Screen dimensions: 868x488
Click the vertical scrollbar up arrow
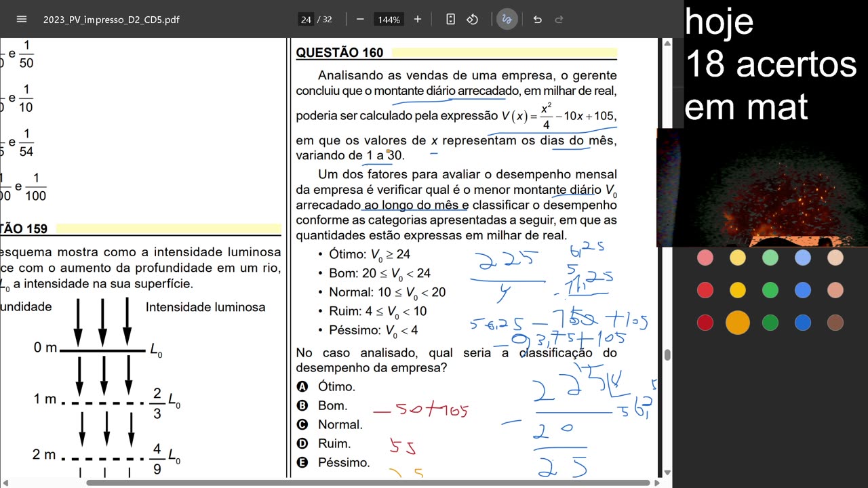(x=667, y=43)
